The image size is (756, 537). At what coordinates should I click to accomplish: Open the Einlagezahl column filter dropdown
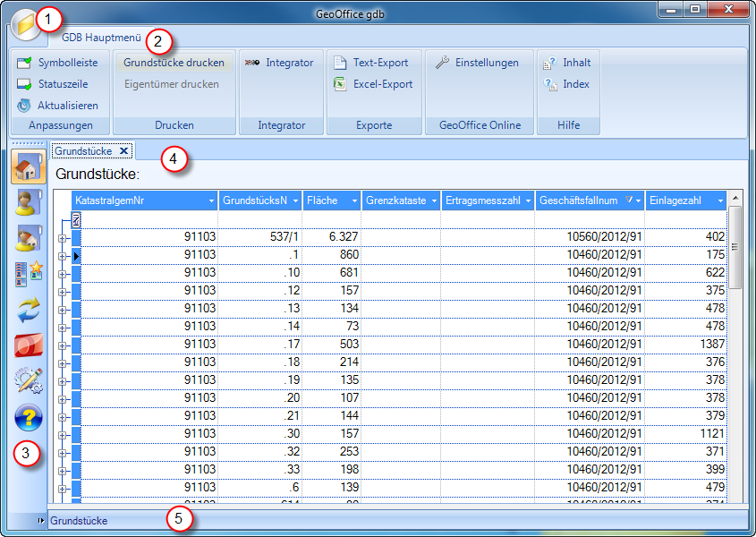pyautogui.click(x=720, y=201)
